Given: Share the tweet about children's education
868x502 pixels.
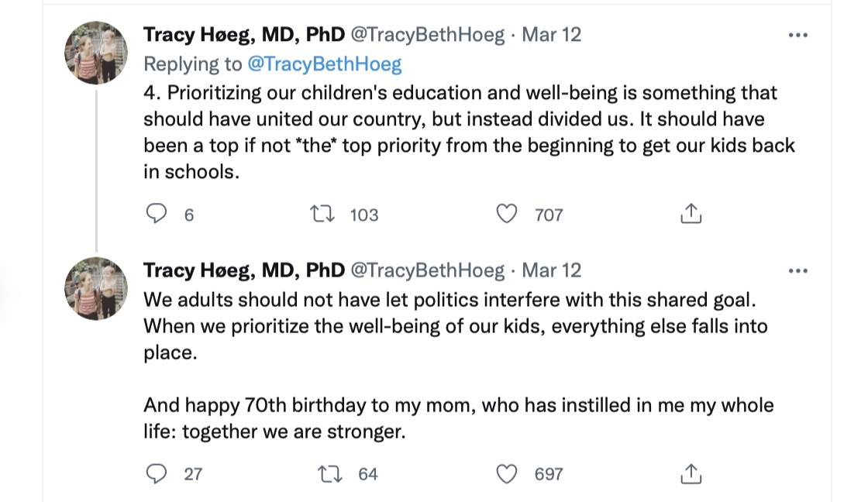Looking at the screenshot, I should (691, 214).
